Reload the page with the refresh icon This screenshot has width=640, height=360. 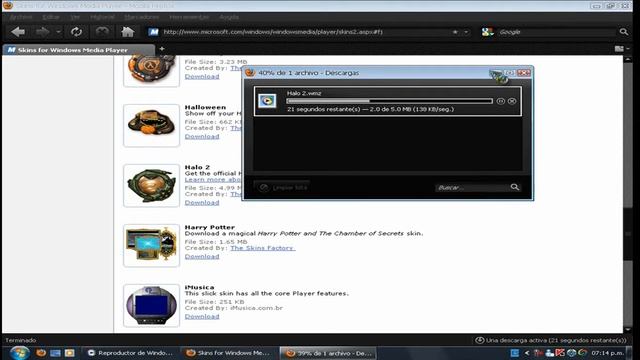76,32
